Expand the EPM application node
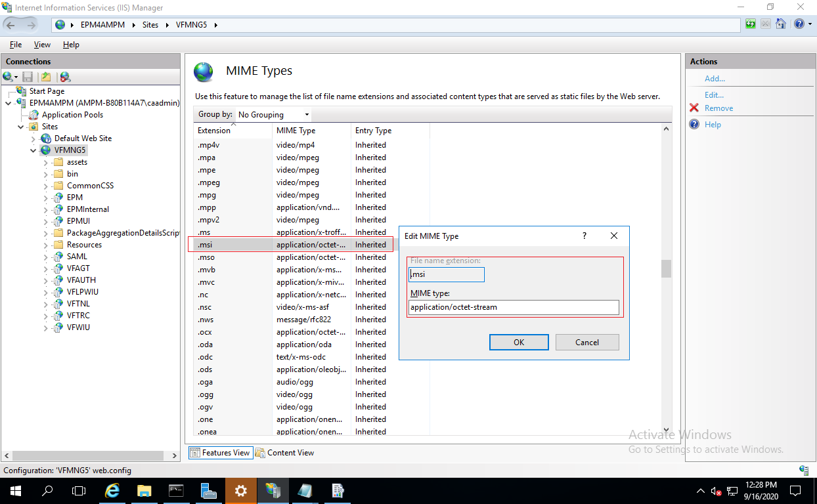This screenshot has height=504, width=817. pos(46,198)
